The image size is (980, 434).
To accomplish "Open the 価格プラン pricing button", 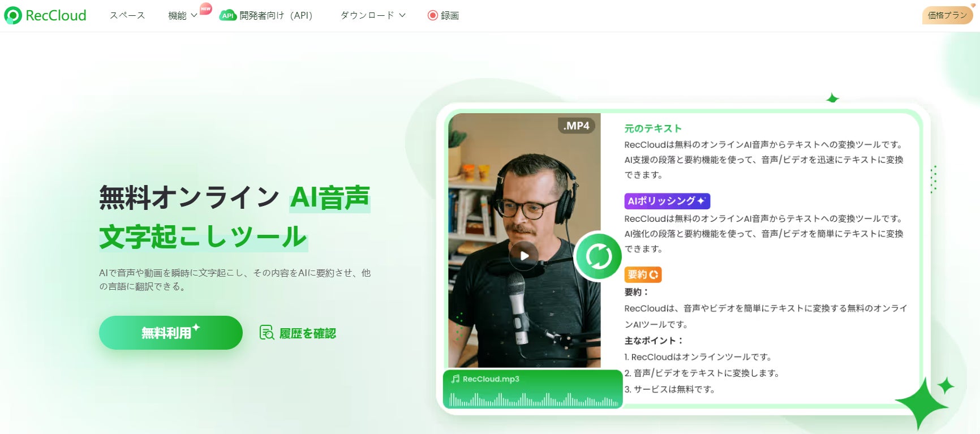I will 948,15.
